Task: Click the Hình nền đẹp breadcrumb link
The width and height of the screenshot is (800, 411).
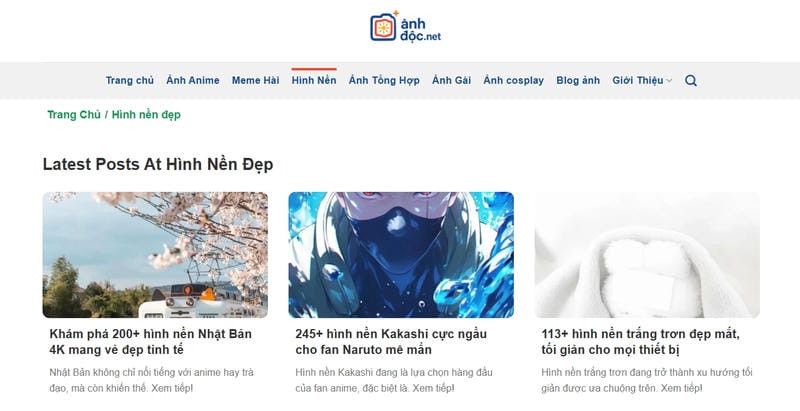Action: click(146, 115)
